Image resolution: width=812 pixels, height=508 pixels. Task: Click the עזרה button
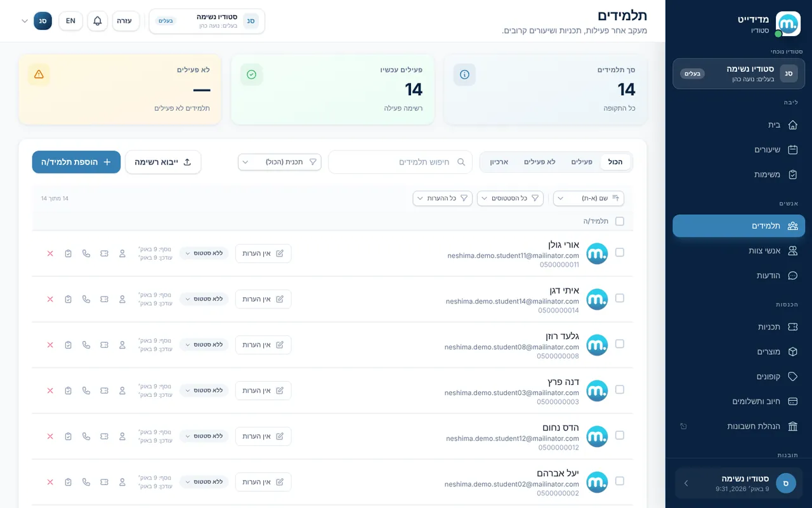click(x=126, y=21)
